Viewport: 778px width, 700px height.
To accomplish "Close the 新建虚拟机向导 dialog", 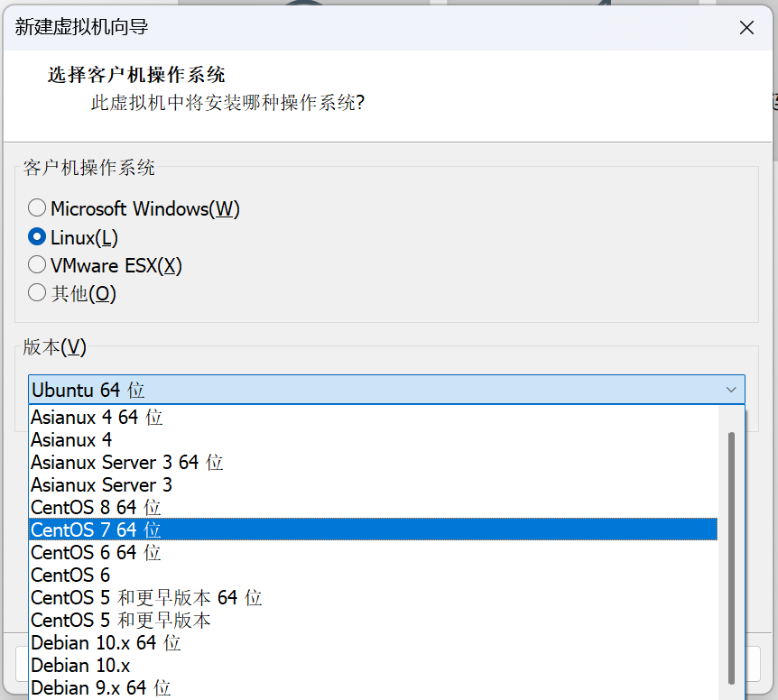I will point(746,28).
